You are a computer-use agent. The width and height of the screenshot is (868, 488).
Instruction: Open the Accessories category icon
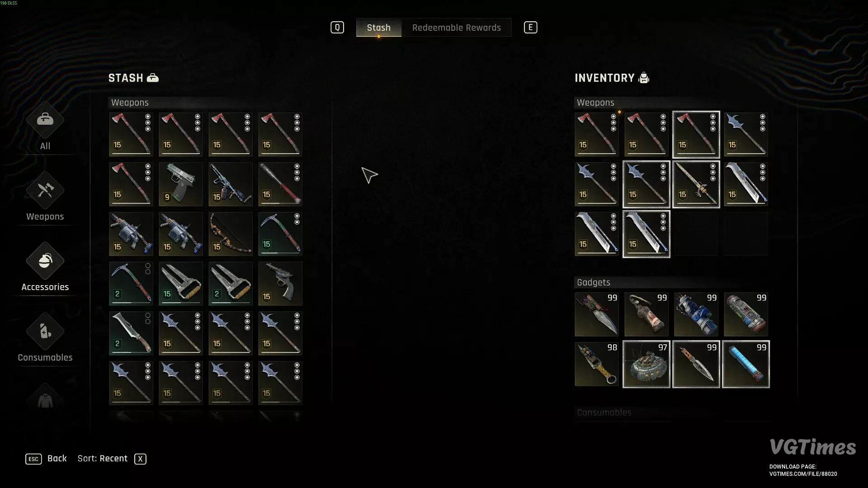(x=45, y=261)
